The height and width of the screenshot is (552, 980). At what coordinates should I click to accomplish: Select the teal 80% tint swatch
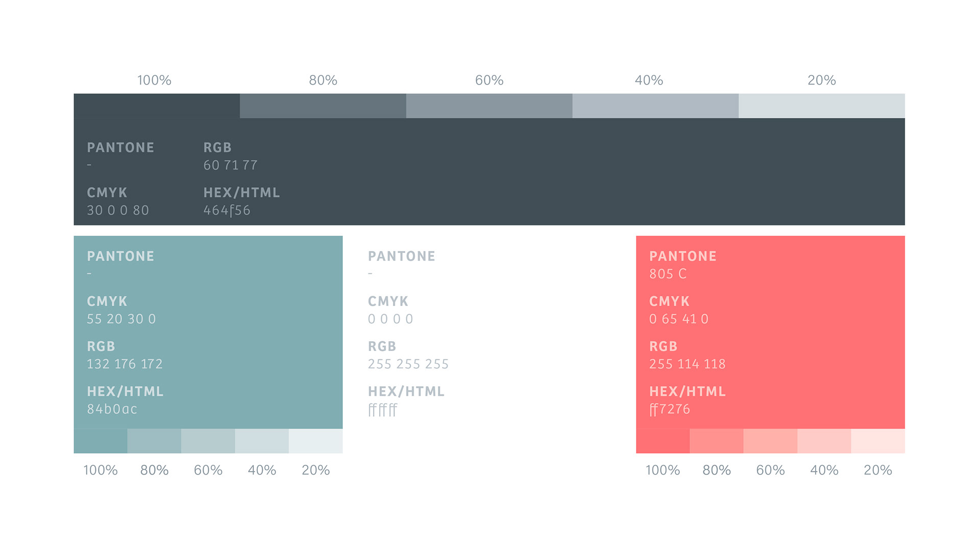point(154,441)
